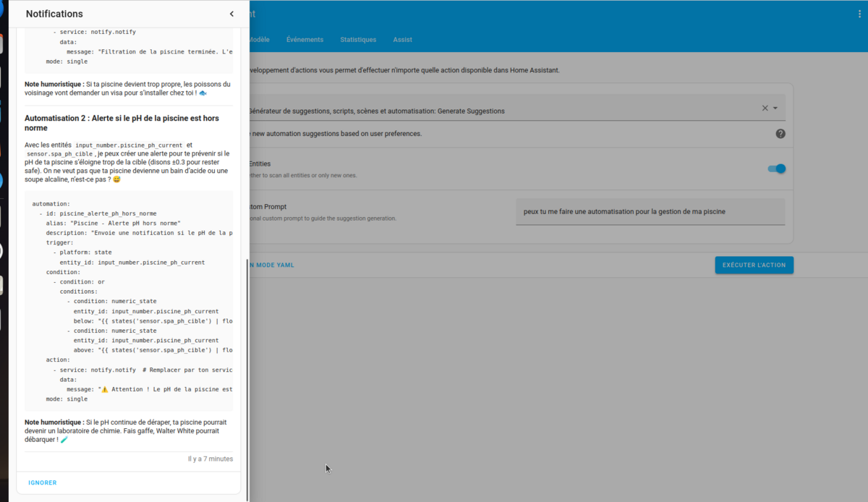The image size is (868, 502).
Task: Collapse the Notifications panel with chevron
Action: coord(231,14)
